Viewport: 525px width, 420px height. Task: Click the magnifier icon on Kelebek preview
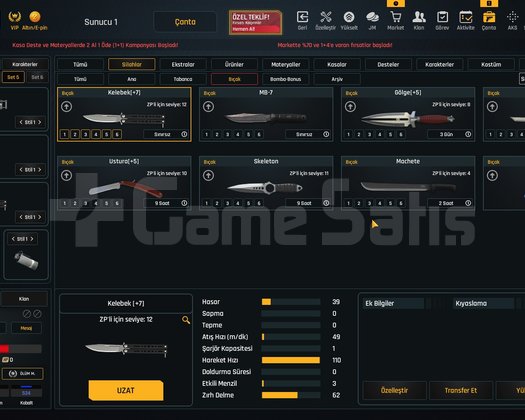coord(186,320)
